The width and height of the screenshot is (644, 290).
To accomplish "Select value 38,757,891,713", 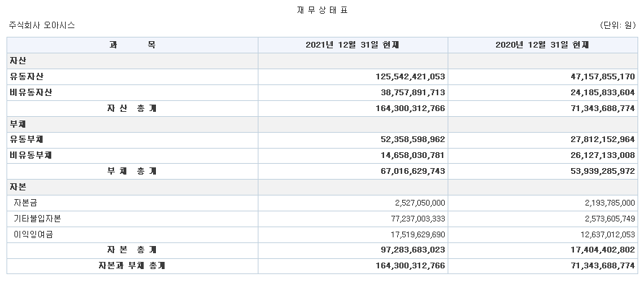I will tap(413, 93).
